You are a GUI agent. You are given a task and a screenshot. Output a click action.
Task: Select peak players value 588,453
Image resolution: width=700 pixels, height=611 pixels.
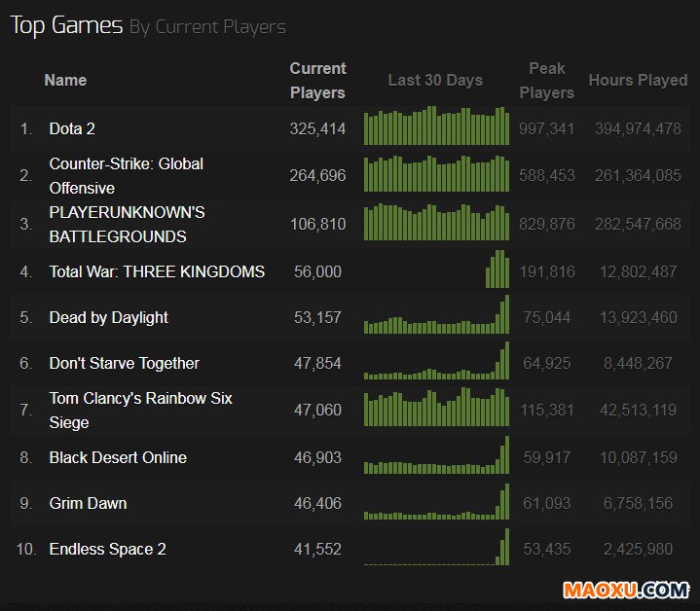point(546,176)
